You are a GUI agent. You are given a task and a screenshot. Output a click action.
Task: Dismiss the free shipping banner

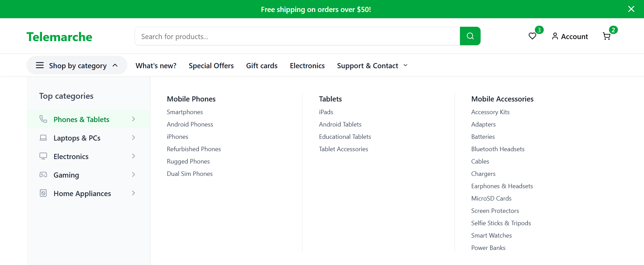pos(631,9)
